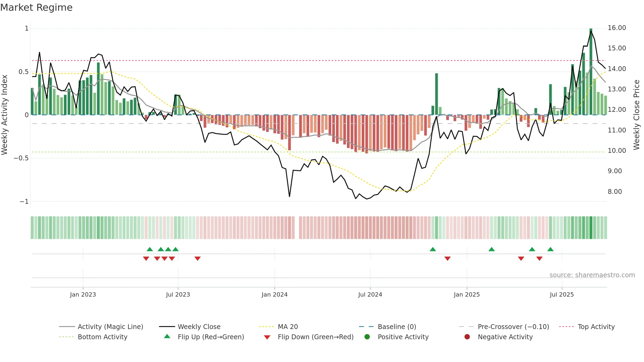Viewport: 644px width, 362px height.
Task: Click the Market Regime chart title
Action: tap(36, 8)
